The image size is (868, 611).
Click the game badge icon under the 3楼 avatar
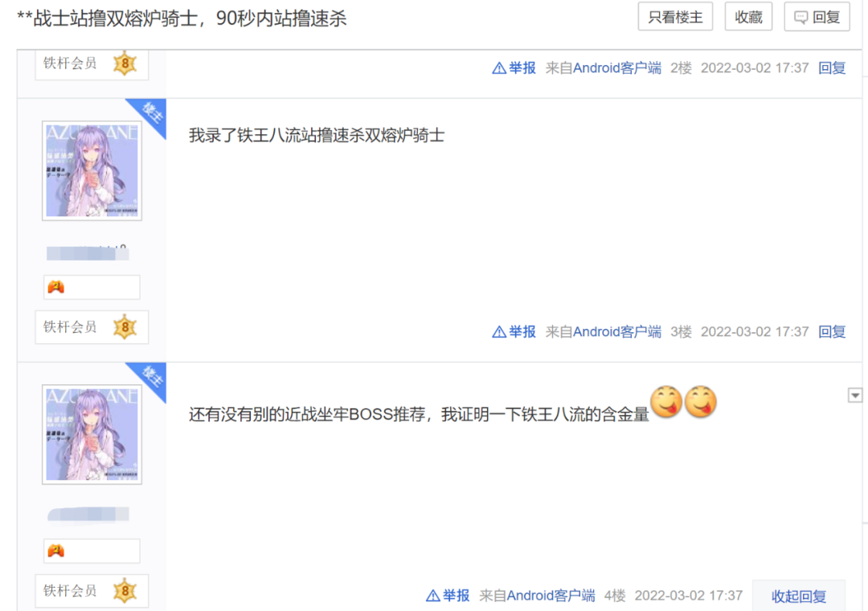[56, 287]
